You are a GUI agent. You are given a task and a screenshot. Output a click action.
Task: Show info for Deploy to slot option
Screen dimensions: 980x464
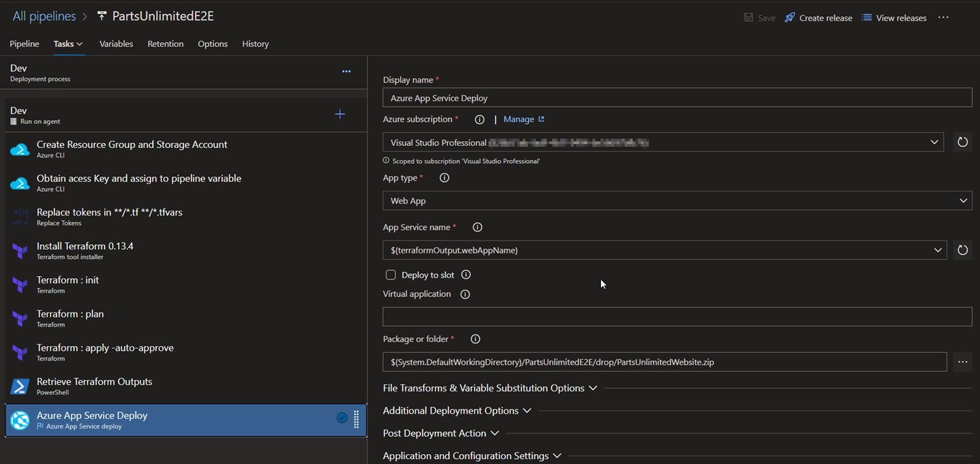tap(466, 275)
